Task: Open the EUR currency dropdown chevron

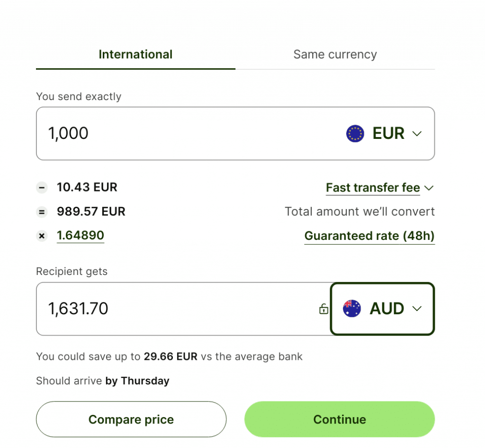Action: [417, 134]
